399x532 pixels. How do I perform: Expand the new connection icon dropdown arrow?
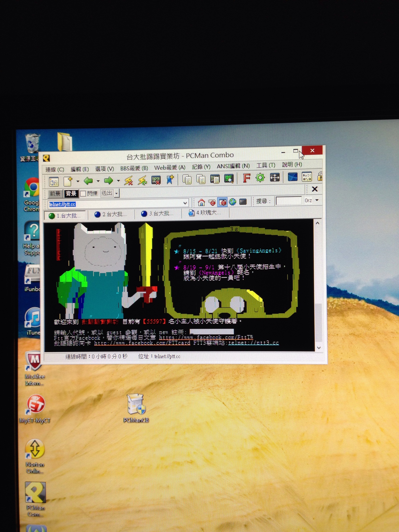(x=78, y=181)
